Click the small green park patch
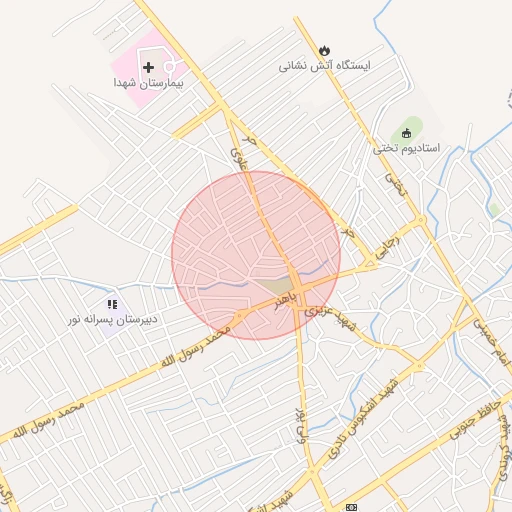The width and height of the screenshot is (512, 512). pyautogui.click(x=495, y=210)
